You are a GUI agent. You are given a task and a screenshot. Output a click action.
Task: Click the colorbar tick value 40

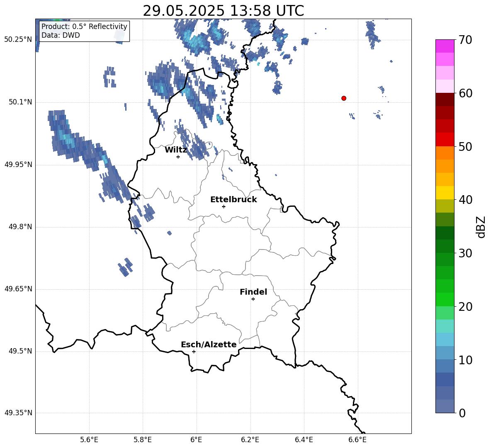tap(465, 200)
